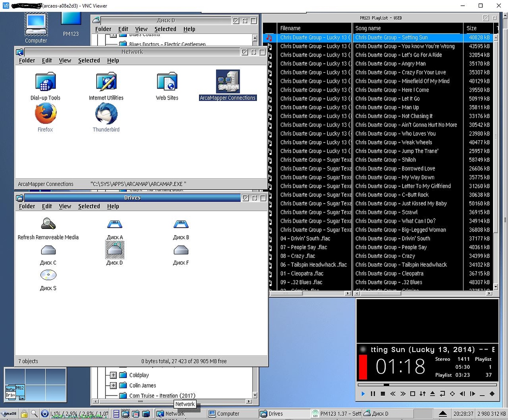508x420 pixels.
Task: Click the Refresh Removeable Media icon
Action: 48,223
